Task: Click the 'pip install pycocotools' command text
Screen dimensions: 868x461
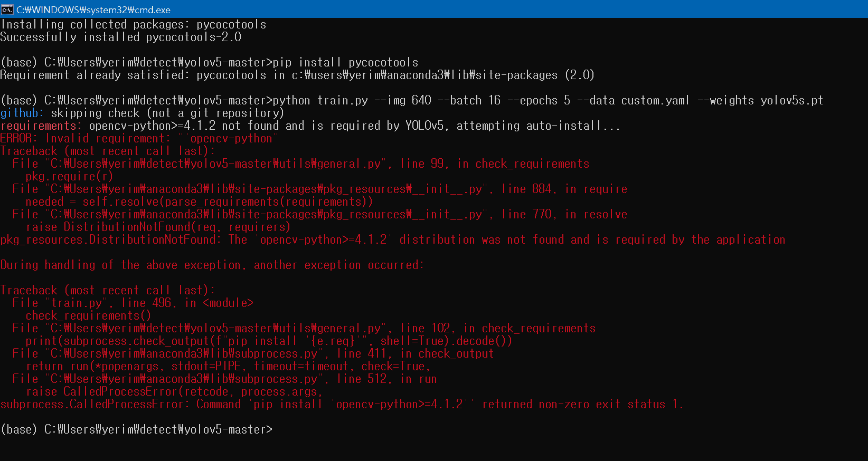Action: pyautogui.click(x=346, y=62)
